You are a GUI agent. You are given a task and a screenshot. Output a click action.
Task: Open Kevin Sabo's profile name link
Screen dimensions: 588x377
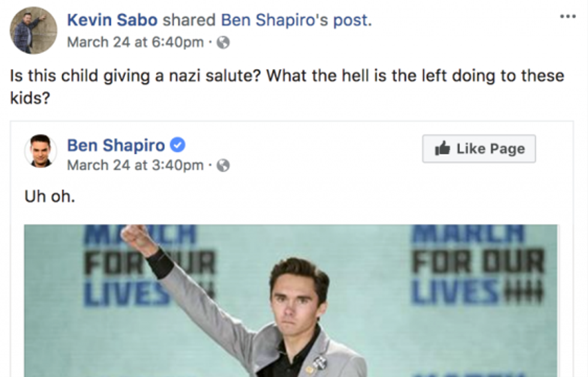(112, 20)
